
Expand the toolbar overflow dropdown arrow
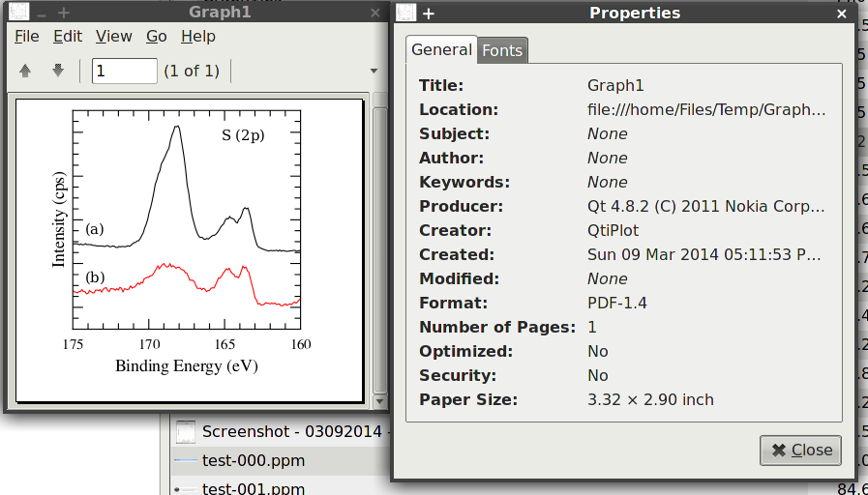coord(374,71)
